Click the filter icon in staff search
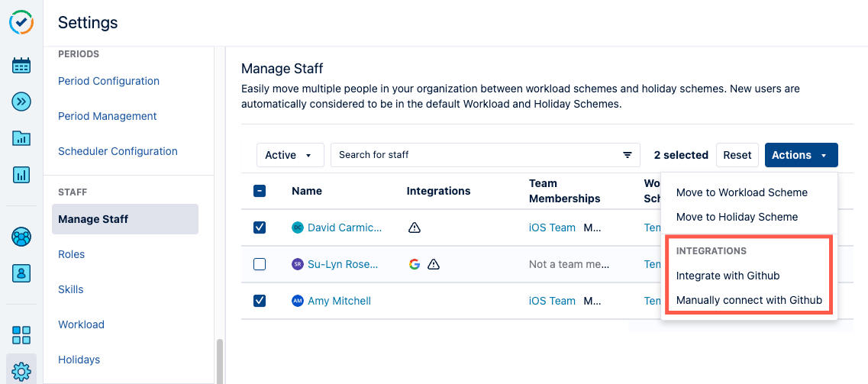The height and width of the screenshot is (384, 868). [628, 155]
